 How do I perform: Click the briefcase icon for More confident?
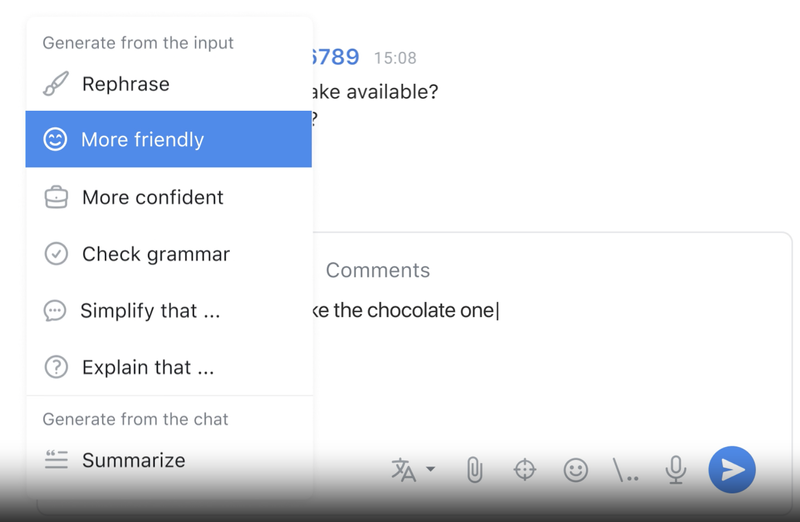(56, 197)
